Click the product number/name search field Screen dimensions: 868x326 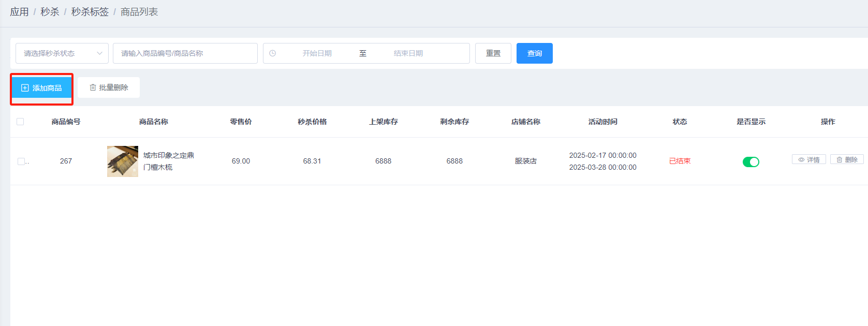(x=185, y=53)
